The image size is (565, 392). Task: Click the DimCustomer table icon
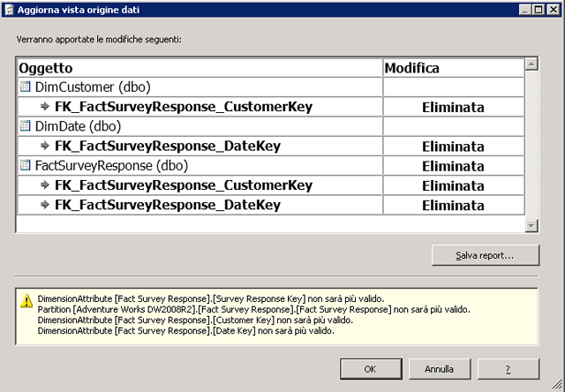point(25,87)
